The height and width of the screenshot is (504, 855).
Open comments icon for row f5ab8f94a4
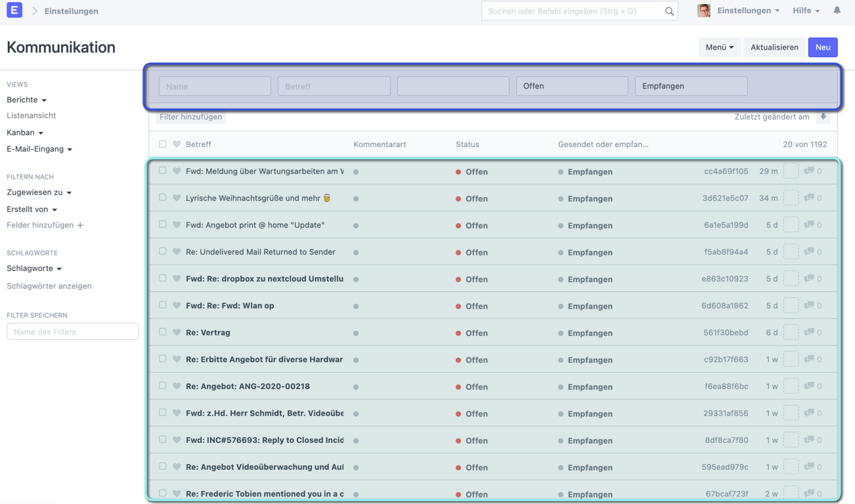click(x=809, y=252)
